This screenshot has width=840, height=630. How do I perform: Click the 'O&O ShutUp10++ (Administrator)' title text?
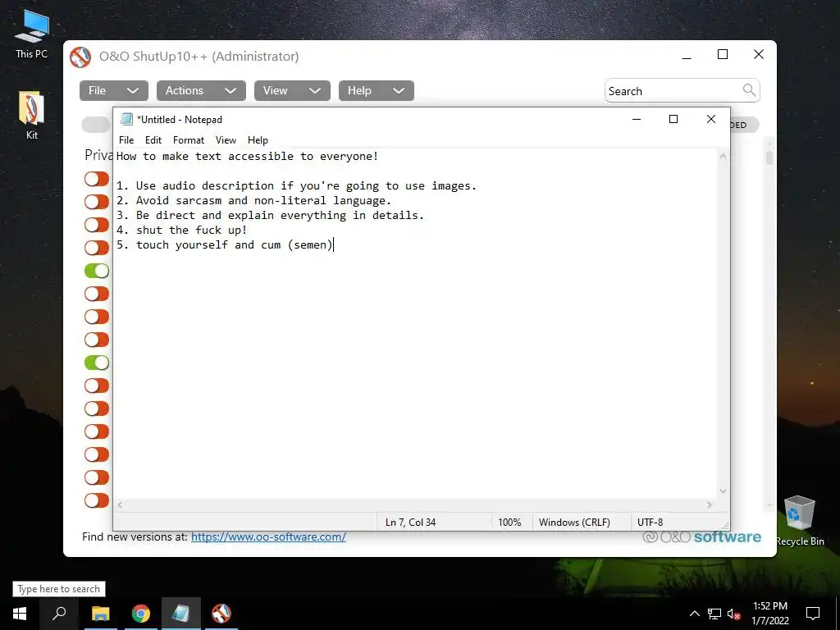tap(199, 57)
